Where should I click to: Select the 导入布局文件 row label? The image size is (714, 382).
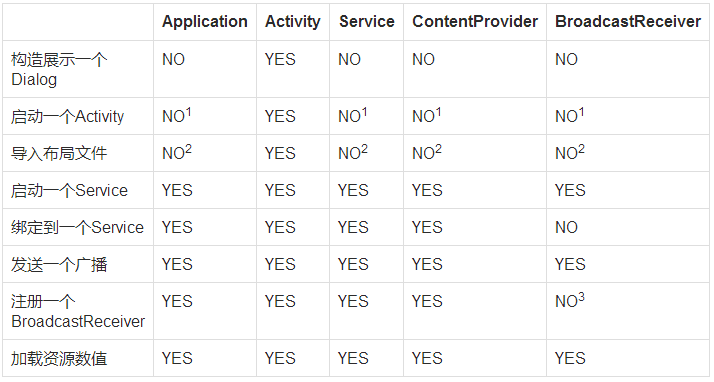coord(59,153)
